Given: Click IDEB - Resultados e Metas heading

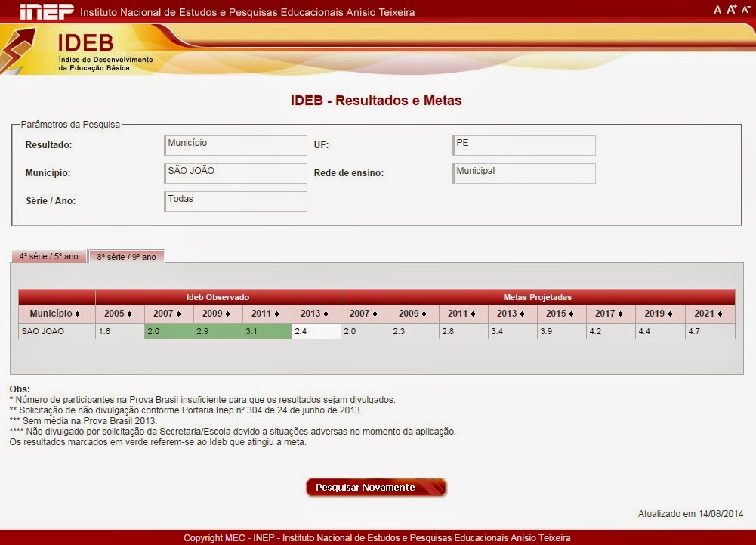Looking at the screenshot, I should pos(376,101).
